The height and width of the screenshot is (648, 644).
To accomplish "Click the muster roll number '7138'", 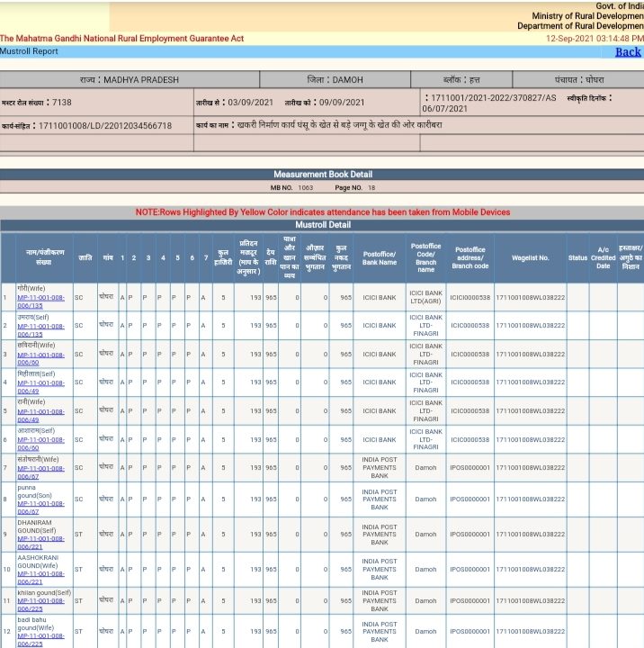I will (61, 102).
